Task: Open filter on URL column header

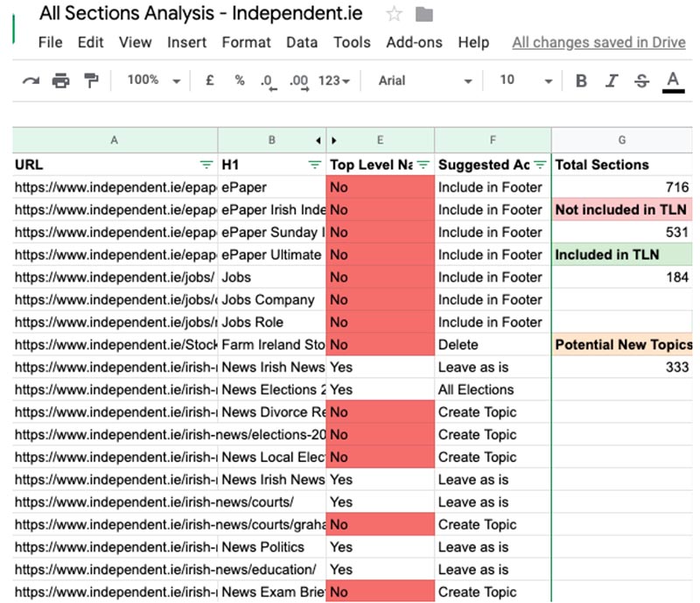Action: pyautogui.click(x=206, y=165)
